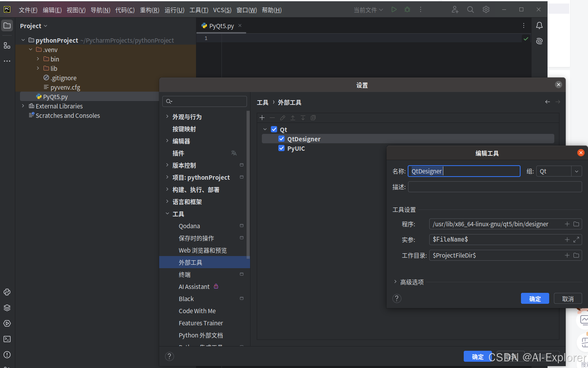Image resolution: width=588 pixels, height=368 pixels.
Task: Browse for program file folder icon
Action: pyautogui.click(x=576, y=224)
